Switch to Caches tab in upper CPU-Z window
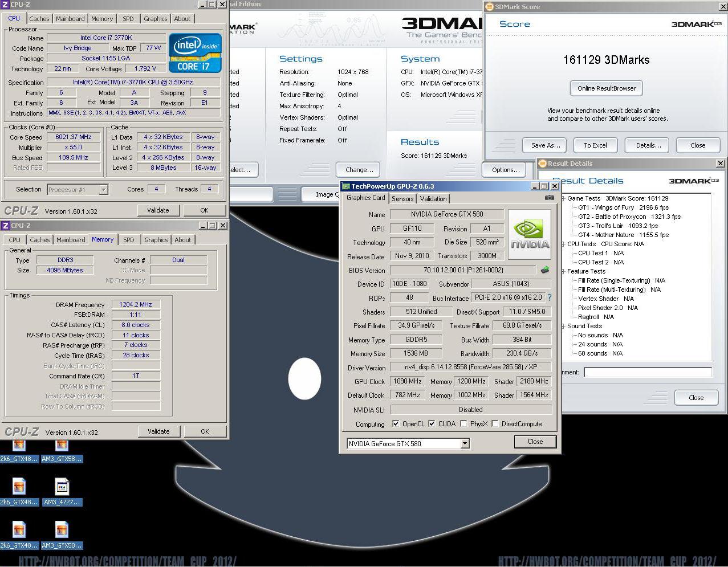Screen dimensions: 728x567 pyautogui.click(x=39, y=19)
